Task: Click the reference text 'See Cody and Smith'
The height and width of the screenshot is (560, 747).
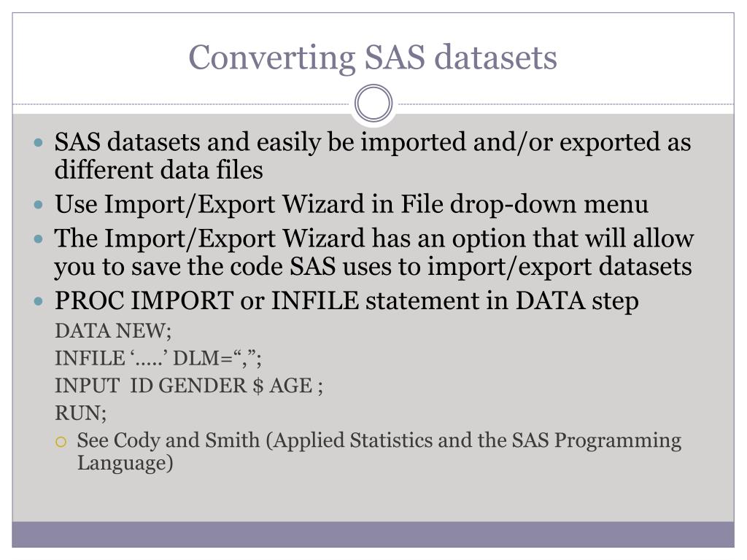Action: 169,440
